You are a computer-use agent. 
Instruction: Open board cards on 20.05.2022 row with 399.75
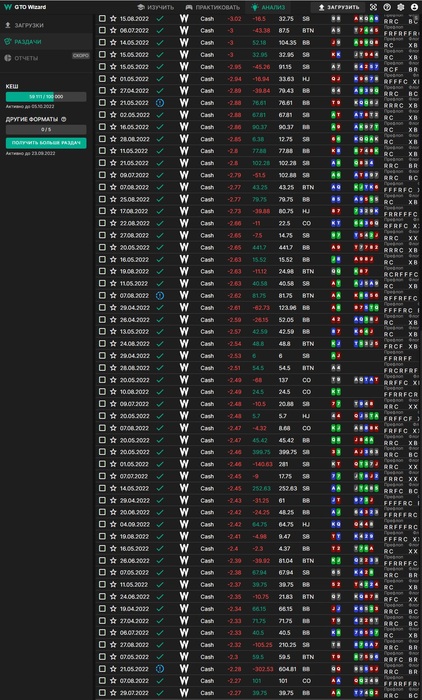coord(366,452)
